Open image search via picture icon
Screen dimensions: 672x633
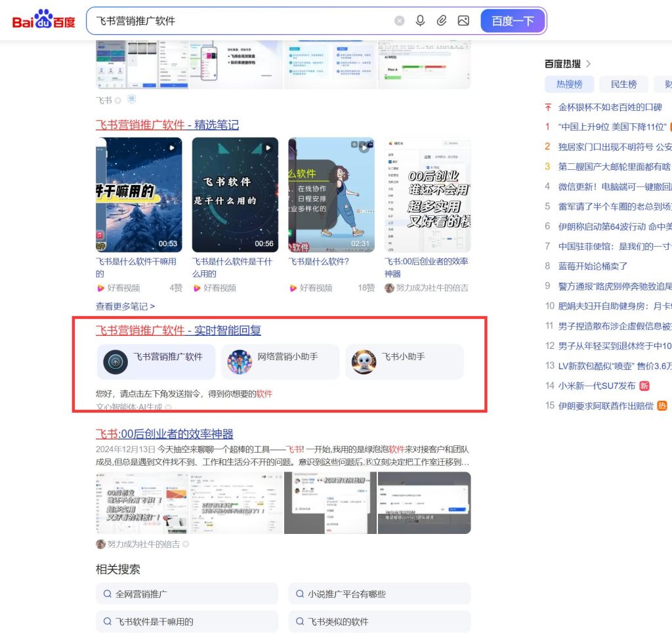click(x=463, y=21)
